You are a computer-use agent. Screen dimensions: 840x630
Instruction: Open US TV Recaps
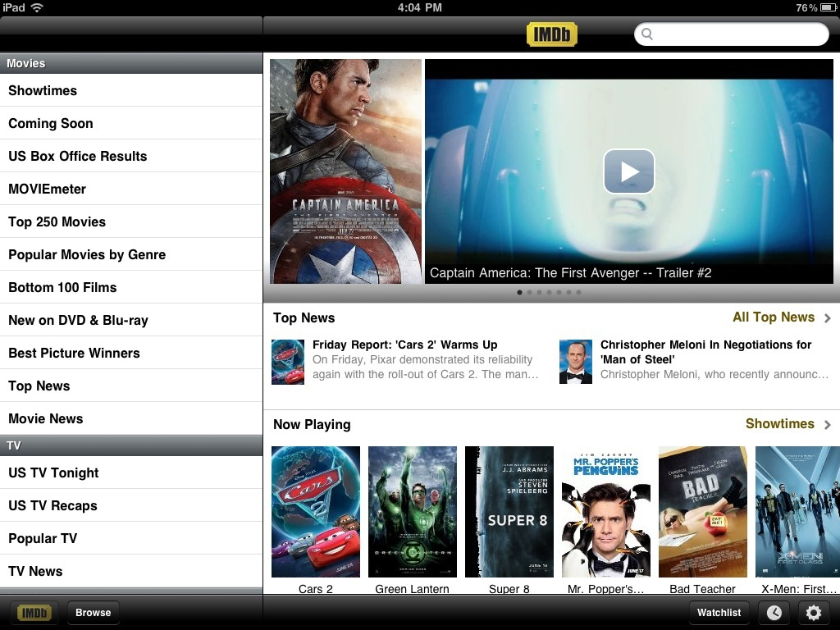coord(131,505)
